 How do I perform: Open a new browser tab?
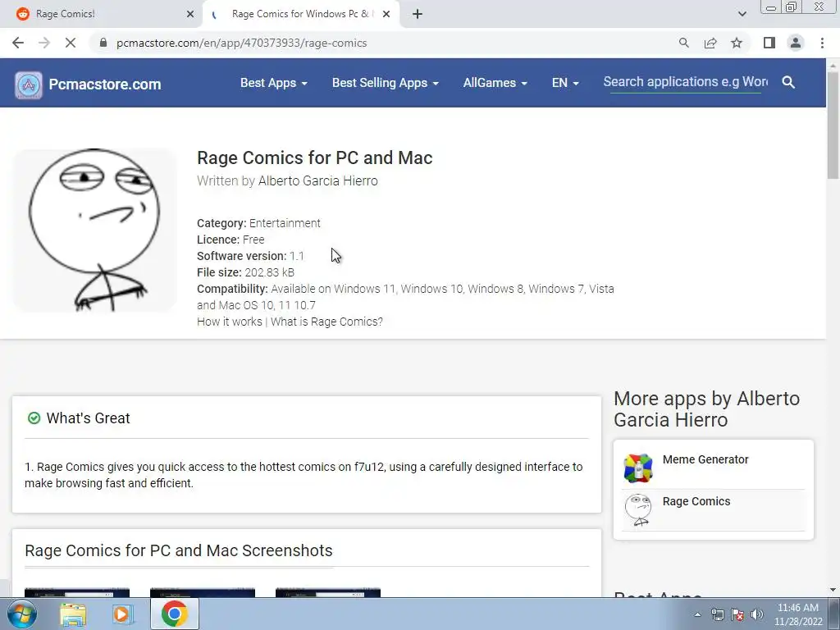coord(418,15)
